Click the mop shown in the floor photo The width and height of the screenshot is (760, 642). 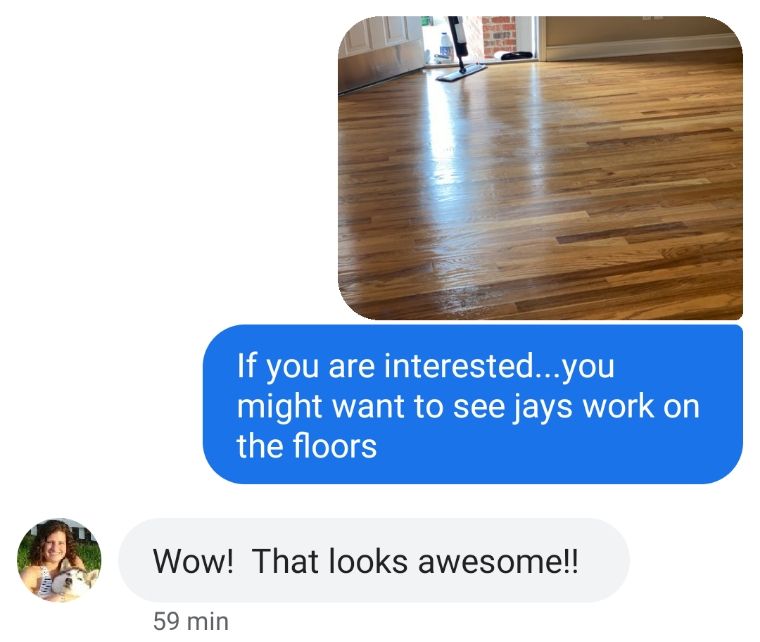(460, 48)
